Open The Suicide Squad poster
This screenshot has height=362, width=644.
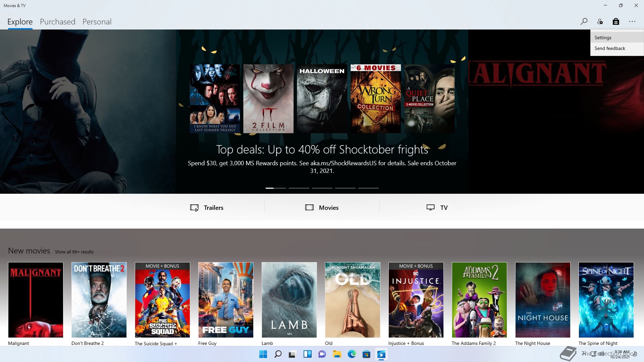[162, 300]
